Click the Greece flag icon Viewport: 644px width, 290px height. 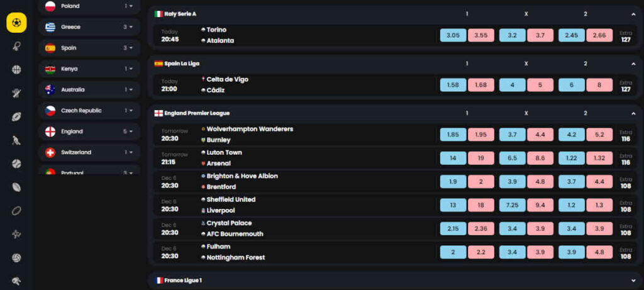[50, 27]
